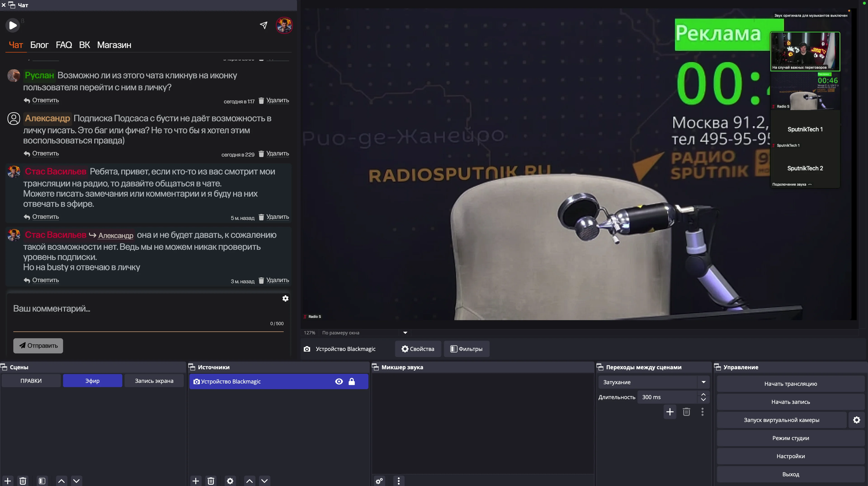
Task: Select the Запись экрана scene
Action: pyautogui.click(x=154, y=381)
